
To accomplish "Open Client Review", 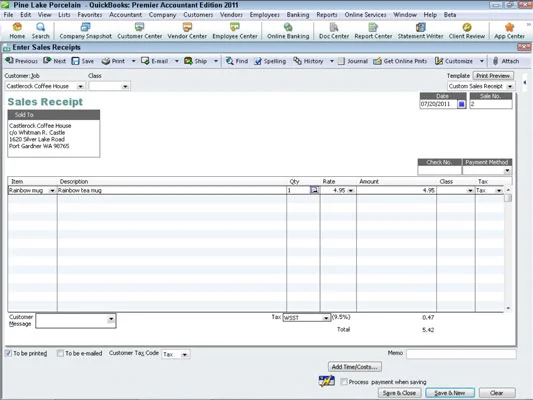I will click(467, 31).
